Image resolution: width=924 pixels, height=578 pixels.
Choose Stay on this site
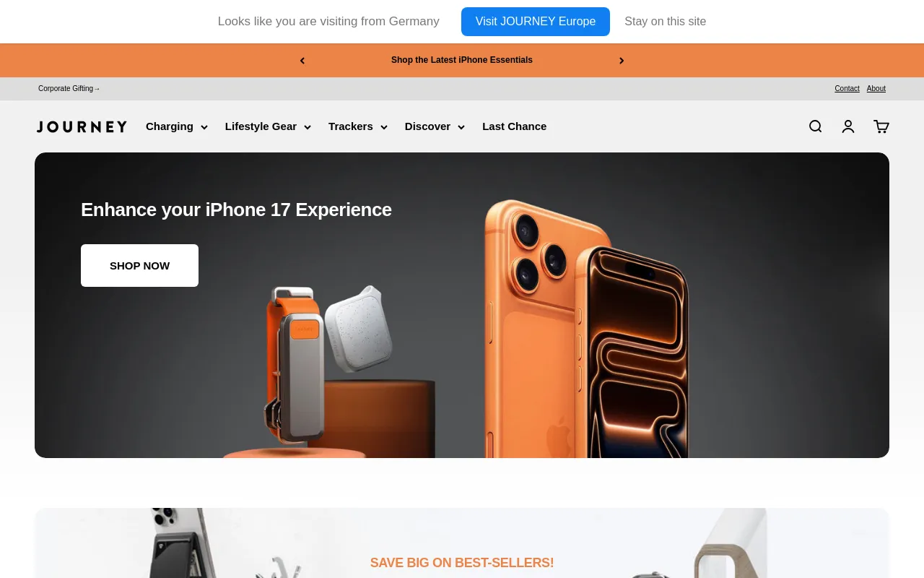(x=666, y=22)
